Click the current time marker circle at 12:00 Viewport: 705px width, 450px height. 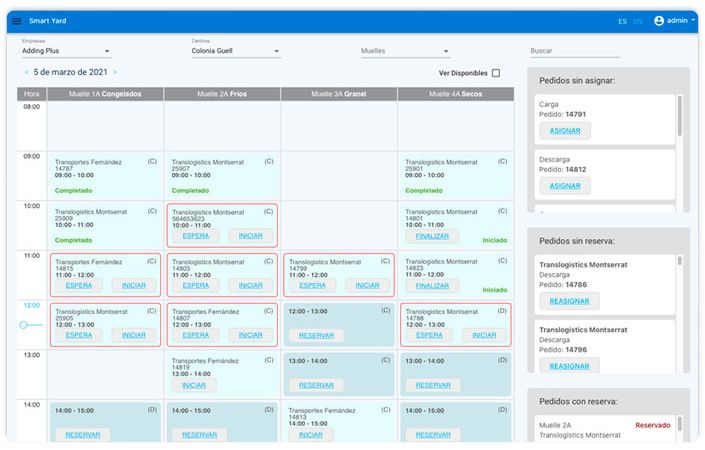23,325
